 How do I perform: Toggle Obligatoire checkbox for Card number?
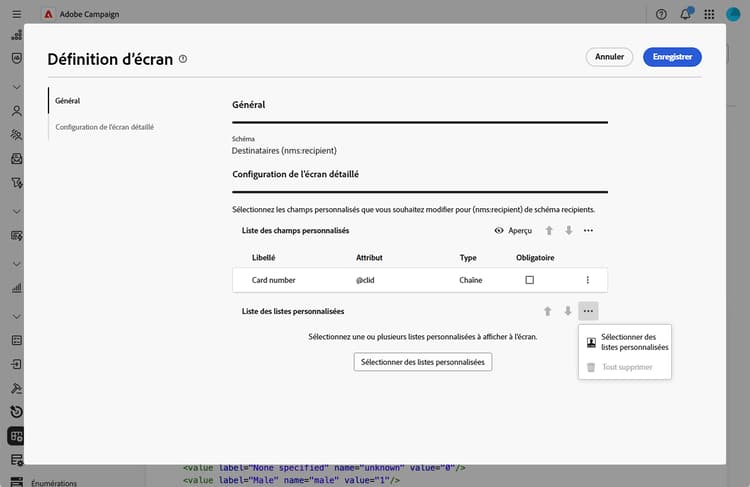pyautogui.click(x=529, y=280)
